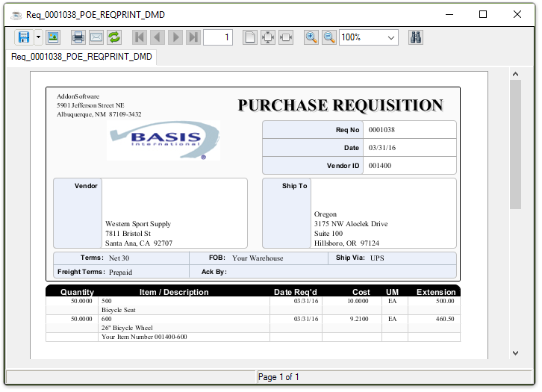Viewport: 542px width, 392px height.
Task: Maximize the report viewer window
Action: click(483, 14)
